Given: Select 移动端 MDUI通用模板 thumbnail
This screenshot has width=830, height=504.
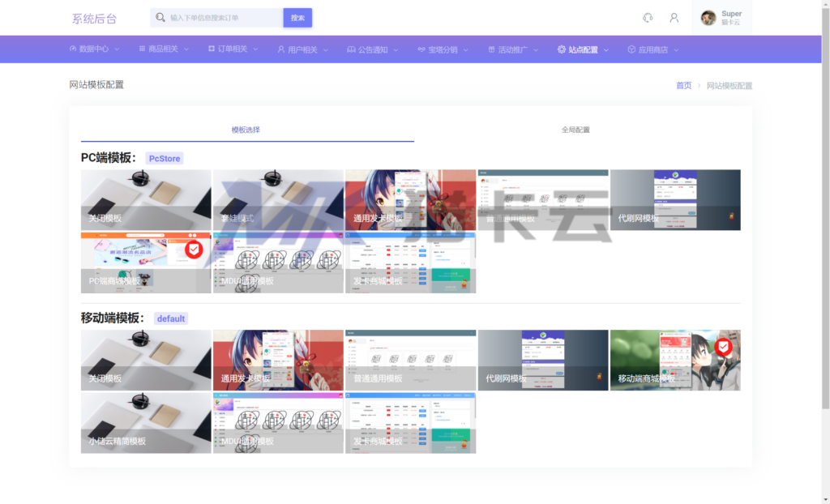Looking at the screenshot, I should point(278,422).
